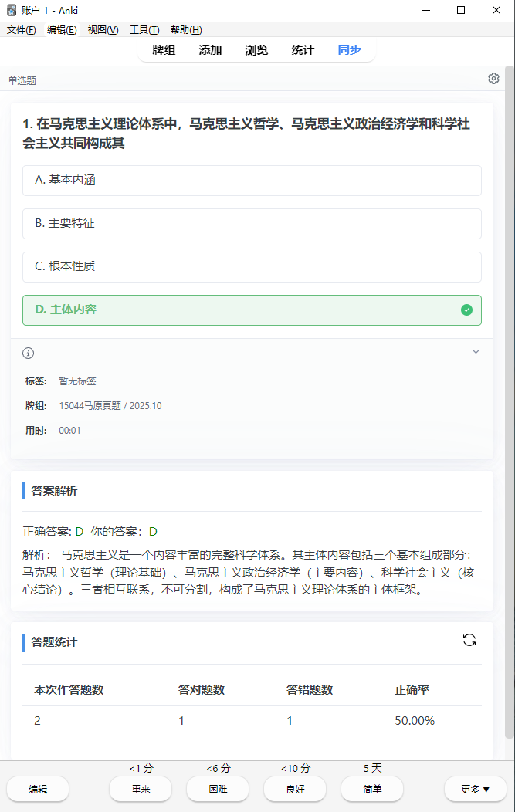515x812 pixels.
Task: Click the 答对题数 column header
Action: (x=202, y=690)
